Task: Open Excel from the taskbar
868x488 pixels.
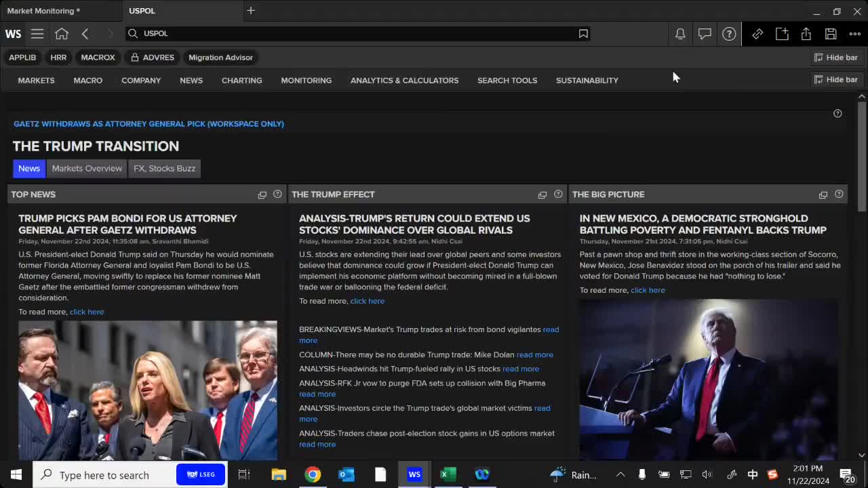Action: 448,474
